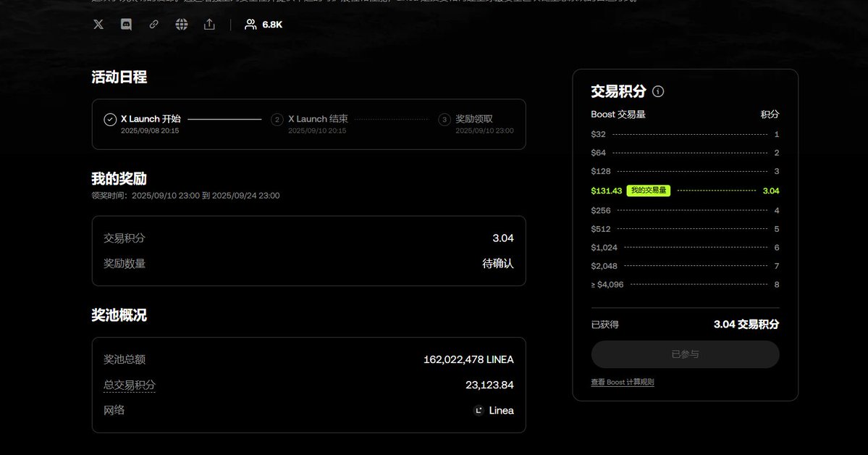Viewport: 868px width, 455px height.
Task: Click the underlined 总交易积分 label
Action: [x=130, y=385]
